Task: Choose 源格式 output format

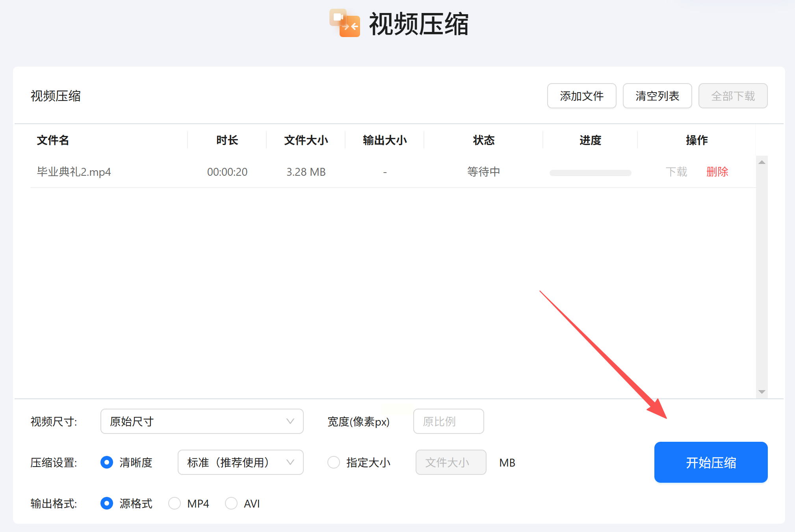Action: point(107,503)
